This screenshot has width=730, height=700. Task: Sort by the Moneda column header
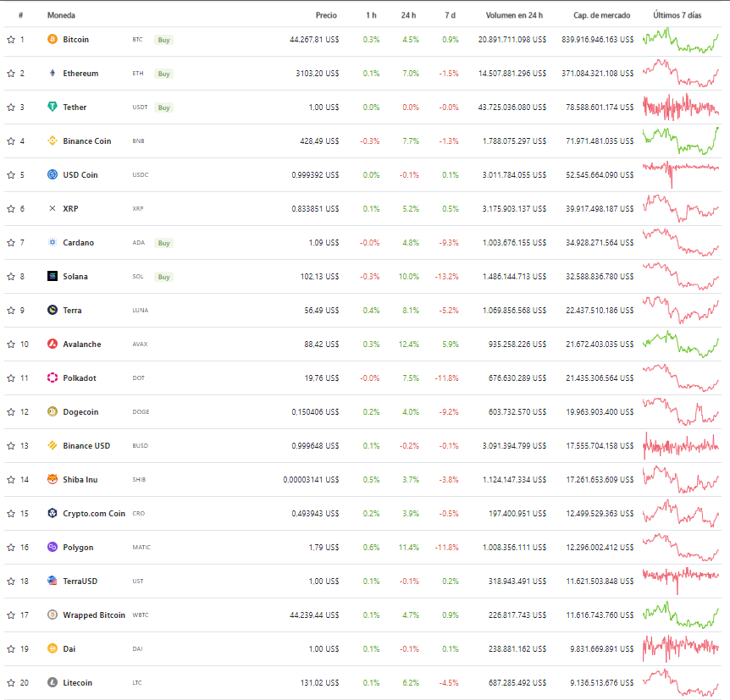coord(61,15)
